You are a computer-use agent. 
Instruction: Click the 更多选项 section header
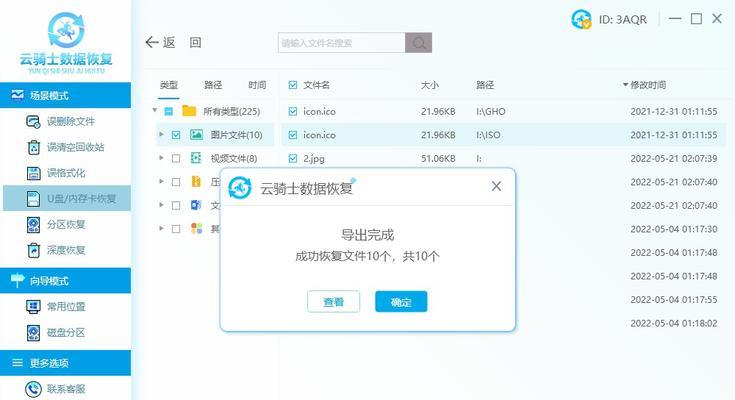[66, 362]
